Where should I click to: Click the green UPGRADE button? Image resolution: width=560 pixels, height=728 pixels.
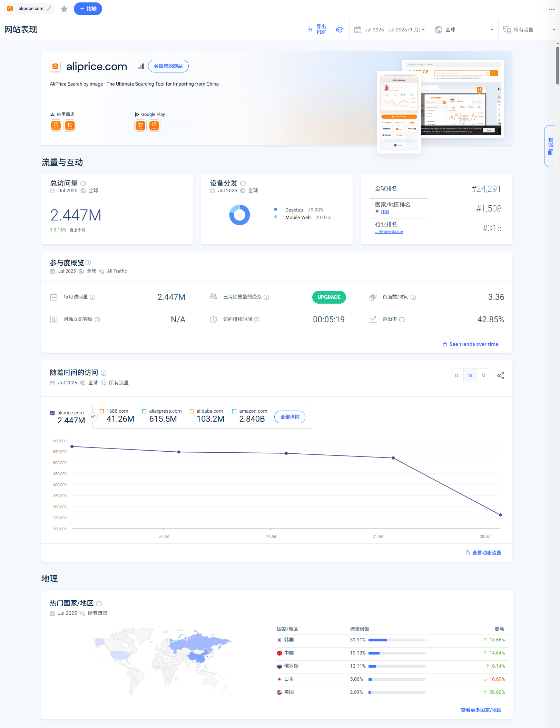point(329,297)
